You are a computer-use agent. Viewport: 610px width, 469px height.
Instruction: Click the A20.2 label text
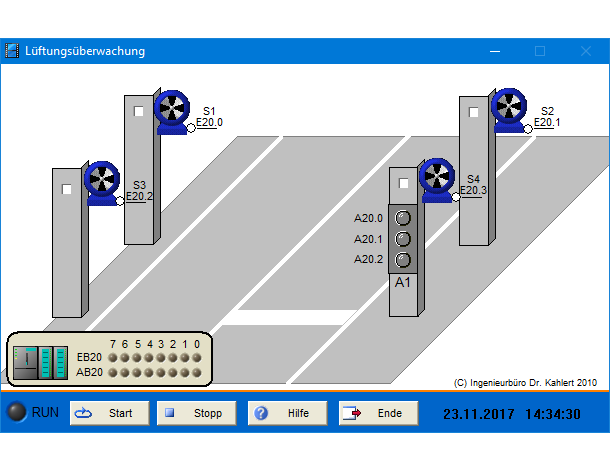click(368, 259)
